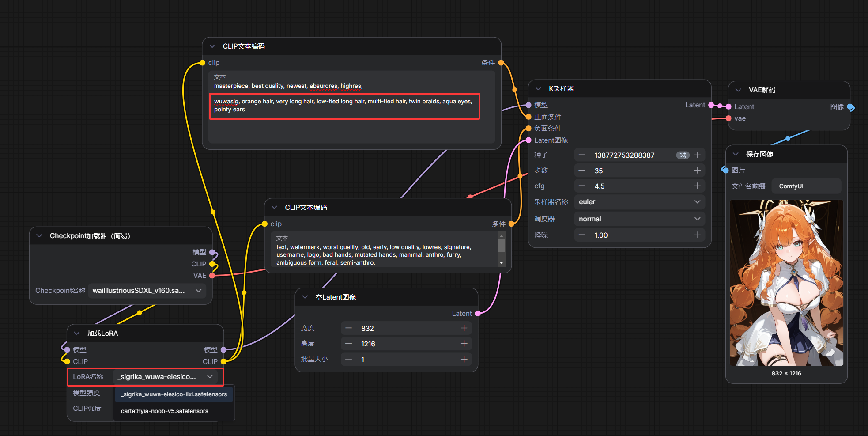
Task: Increase the latent width with plus
Action: (x=464, y=328)
